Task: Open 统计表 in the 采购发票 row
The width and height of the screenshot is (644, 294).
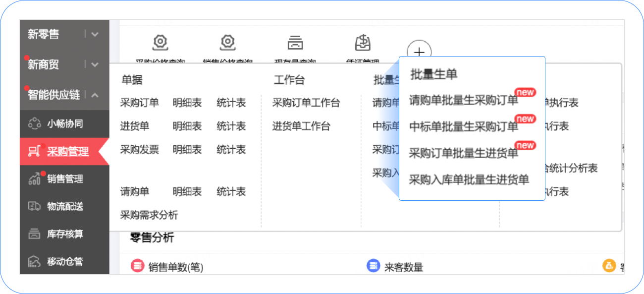Action: (231, 149)
